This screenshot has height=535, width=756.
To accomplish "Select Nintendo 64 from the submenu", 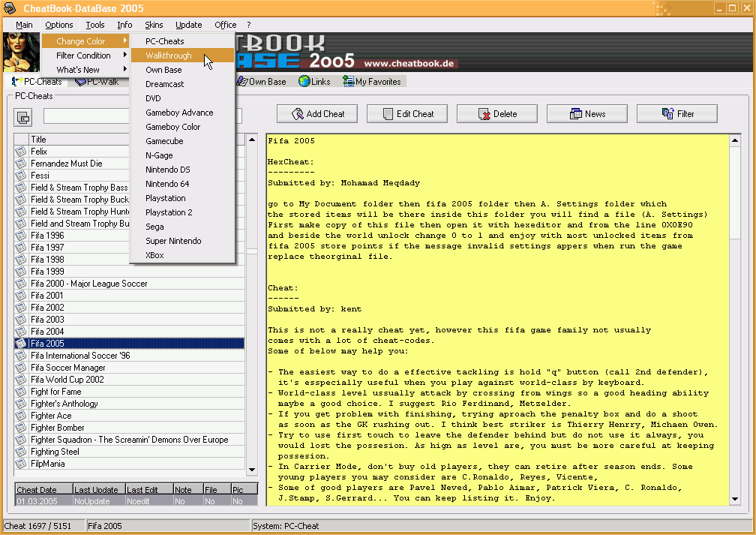I will [x=167, y=184].
